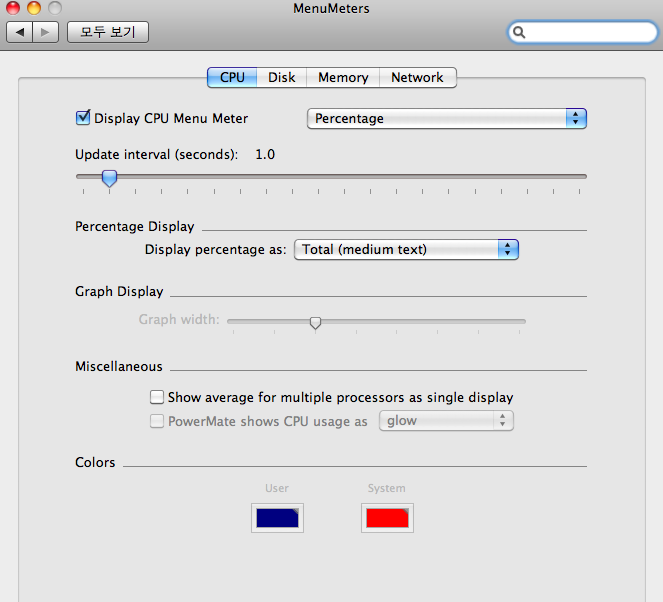Close the MenuMeters window with red button
The height and width of the screenshot is (602, 663).
(13, 8)
